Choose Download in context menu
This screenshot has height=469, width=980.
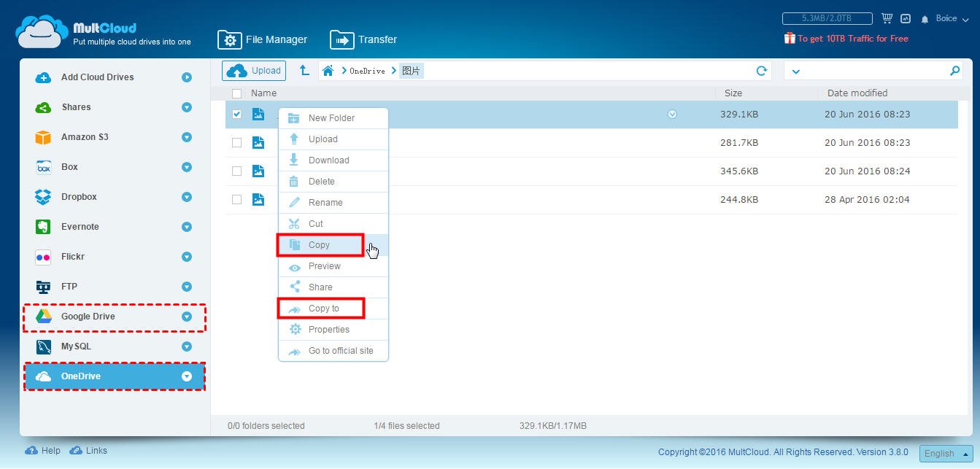click(333, 160)
